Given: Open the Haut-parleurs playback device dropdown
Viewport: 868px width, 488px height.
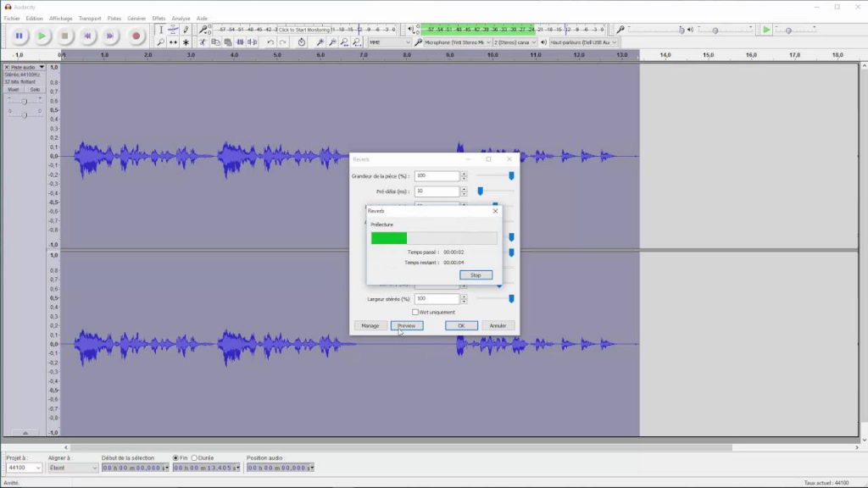Looking at the screenshot, I should [583, 42].
